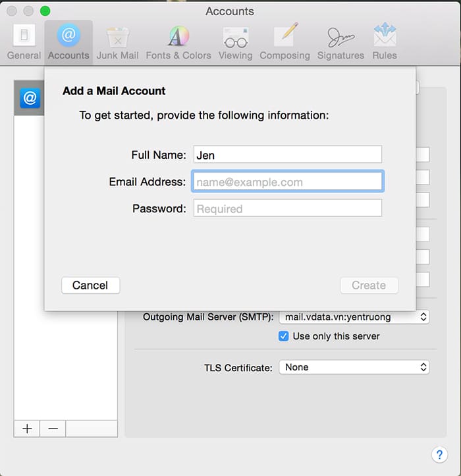This screenshot has width=461, height=476.
Task: Open Fonts & Colors preferences
Action: pos(176,42)
